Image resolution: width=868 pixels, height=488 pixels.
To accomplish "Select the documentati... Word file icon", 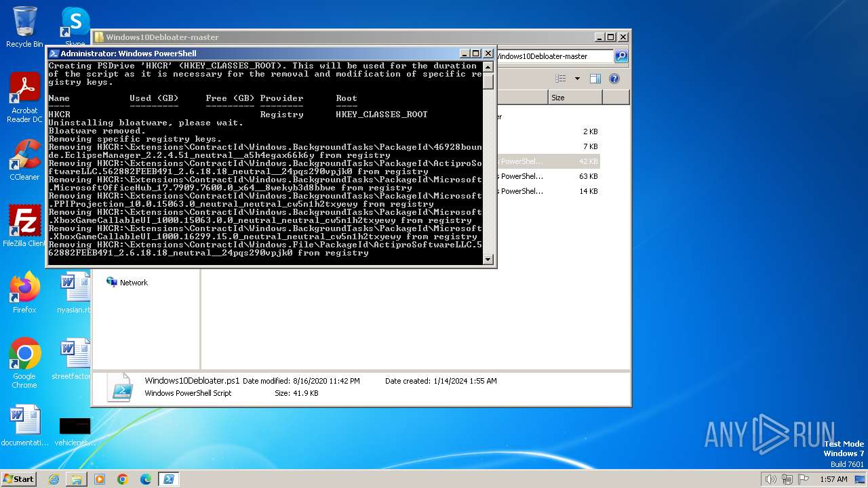I will coord(24,426).
